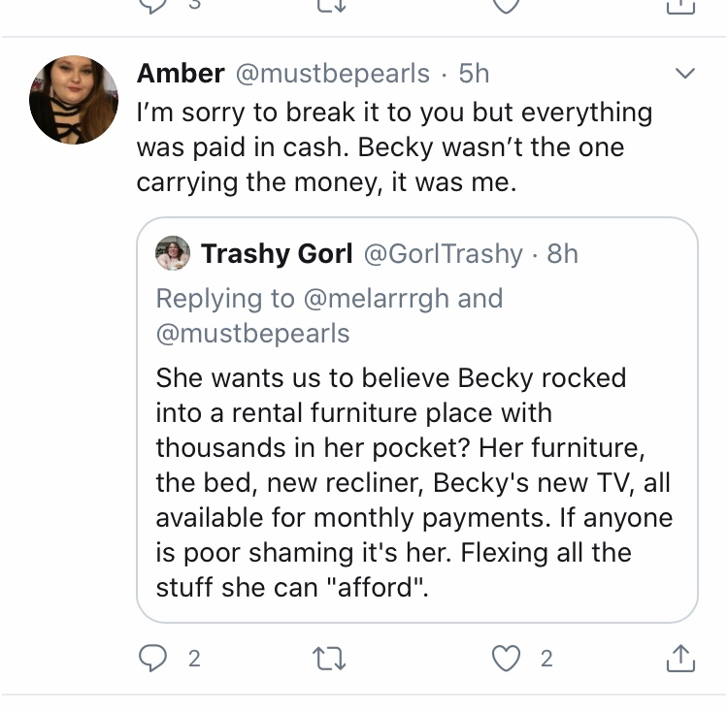The height and width of the screenshot is (712, 728).
Task: Open the chevron menu on Amber's tweet
Action: [685, 74]
